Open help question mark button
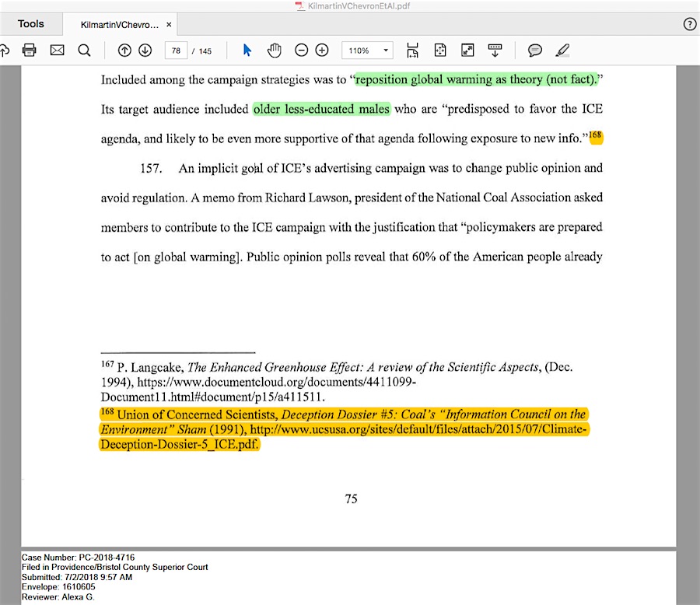This screenshot has height=605, width=700. tap(689, 24)
